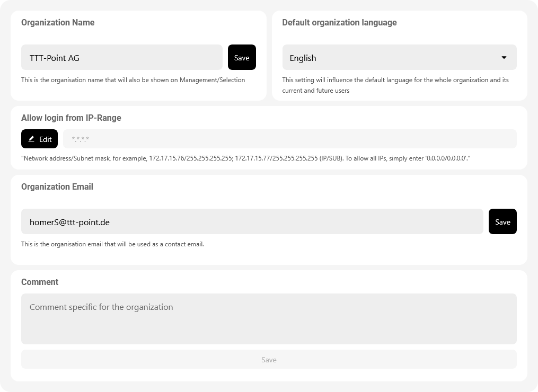This screenshot has height=392, width=538.
Task: Click the Allow login from IP-Range heading
Action: pyautogui.click(x=71, y=118)
